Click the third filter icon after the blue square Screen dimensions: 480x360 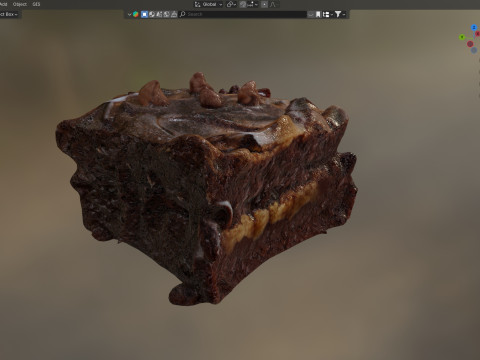[159, 14]
